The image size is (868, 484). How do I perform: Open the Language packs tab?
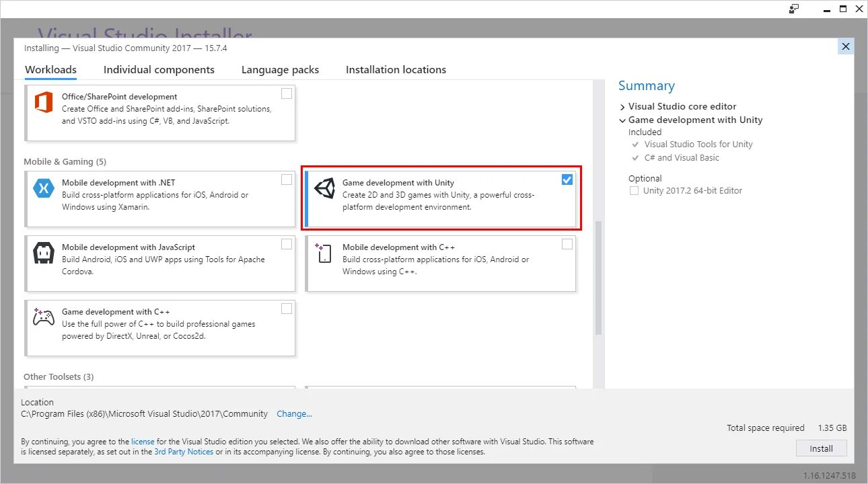point(280,70)
